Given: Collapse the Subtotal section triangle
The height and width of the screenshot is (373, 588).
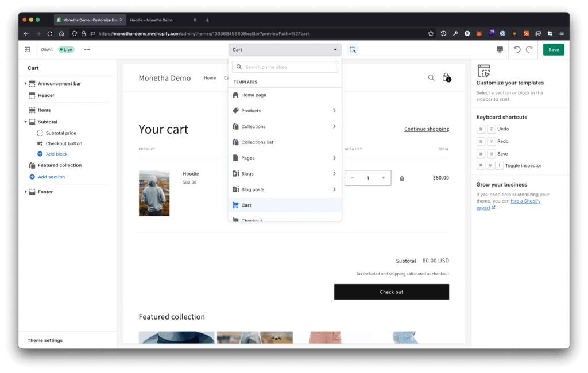Looking at the screenshot, I should [x=25, y=122].
